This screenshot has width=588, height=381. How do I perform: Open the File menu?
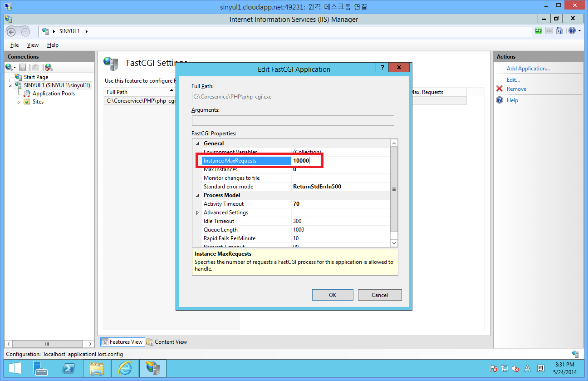pyautogui.click(x=15, y=45)
